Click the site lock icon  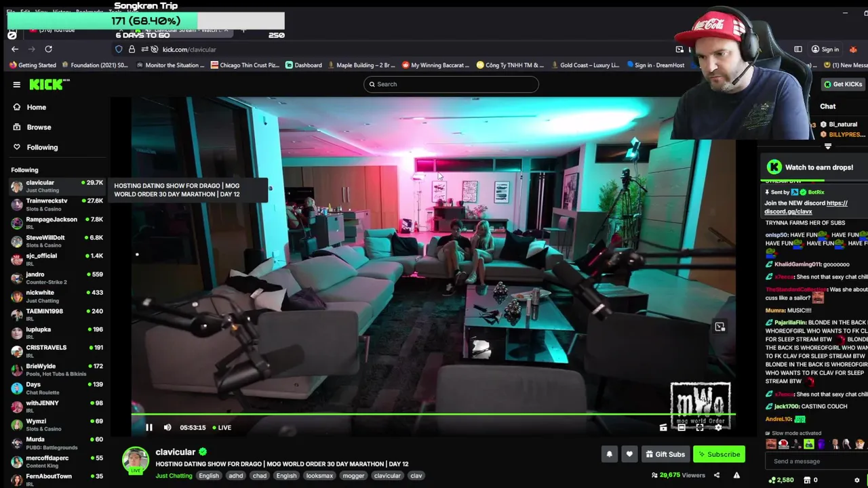(x=132, y=49)
